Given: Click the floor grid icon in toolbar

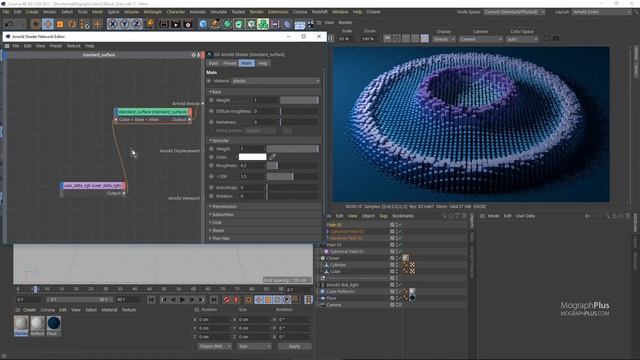Looking at the screenshot, I should coord(300,24).
